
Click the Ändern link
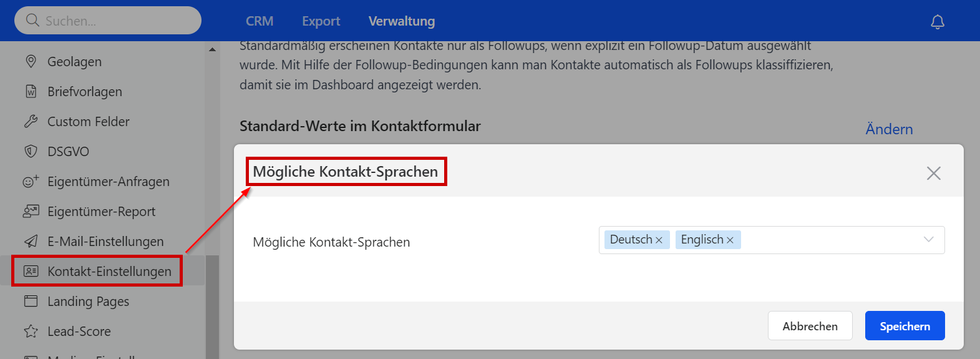point(889,129)
